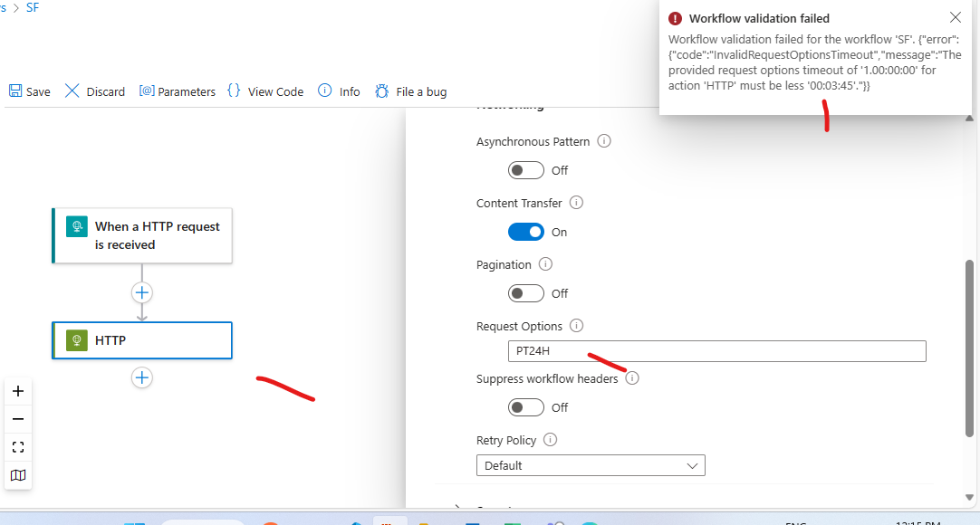
Task: Click the PT24H Request Options field
Action: 716,351
